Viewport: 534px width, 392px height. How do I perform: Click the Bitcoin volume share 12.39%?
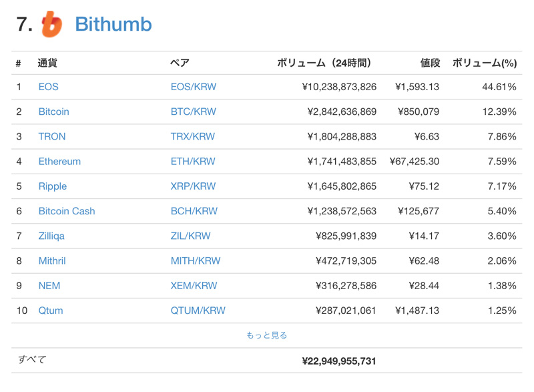[x=499, y=112]
